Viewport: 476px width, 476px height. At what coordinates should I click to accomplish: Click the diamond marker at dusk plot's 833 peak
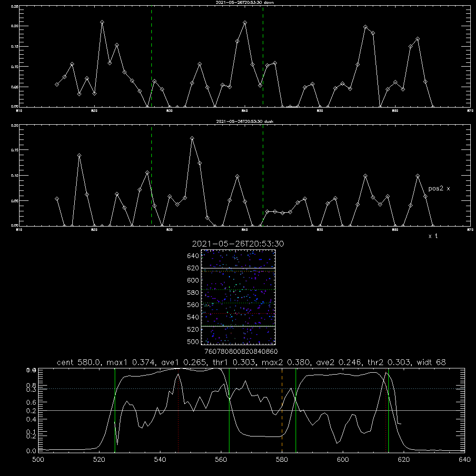click(192, 139)
